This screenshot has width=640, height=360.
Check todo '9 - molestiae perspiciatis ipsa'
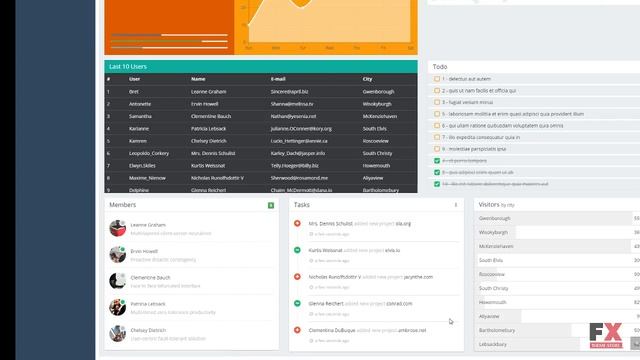437,149
